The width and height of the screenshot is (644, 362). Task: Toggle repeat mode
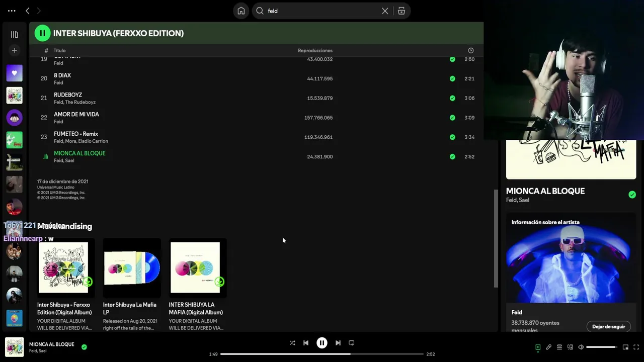coord(352,343)
